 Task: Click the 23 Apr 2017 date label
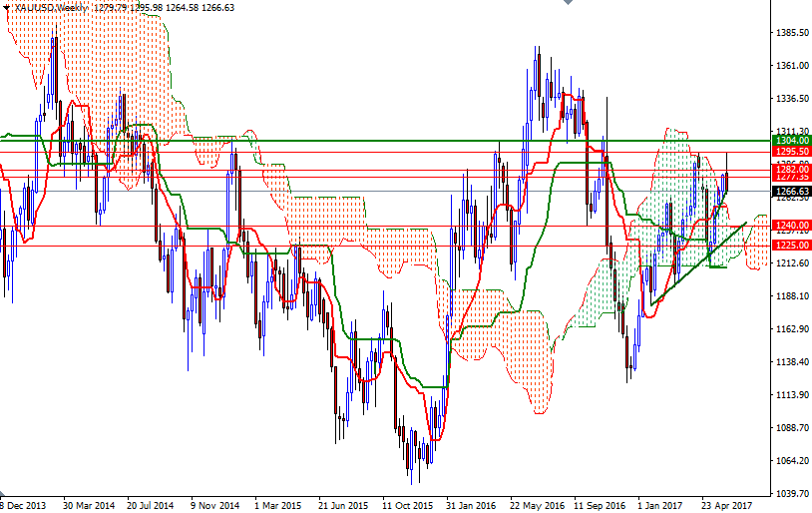click(727, 505)
